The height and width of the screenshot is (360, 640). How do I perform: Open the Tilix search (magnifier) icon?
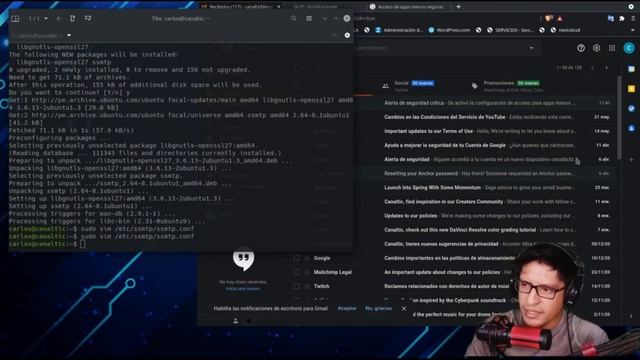[293, 18]
